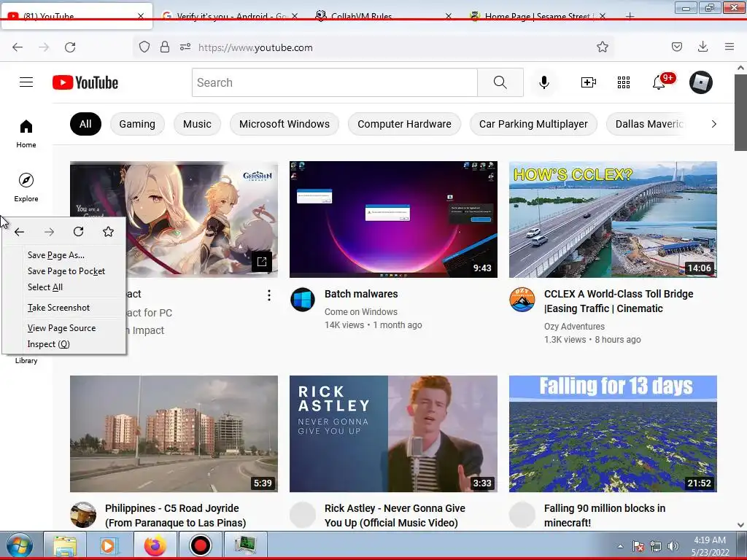Start voice search with the microphone icon
Viewport: 747px width, 560px height.
(x=544, y=82)
